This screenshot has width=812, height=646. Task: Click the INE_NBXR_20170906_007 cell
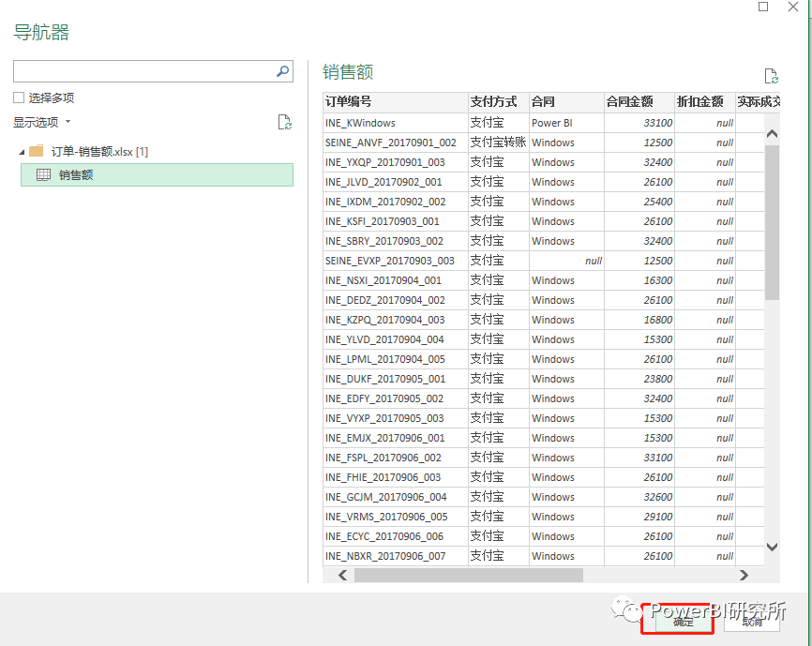click(395, 555)
